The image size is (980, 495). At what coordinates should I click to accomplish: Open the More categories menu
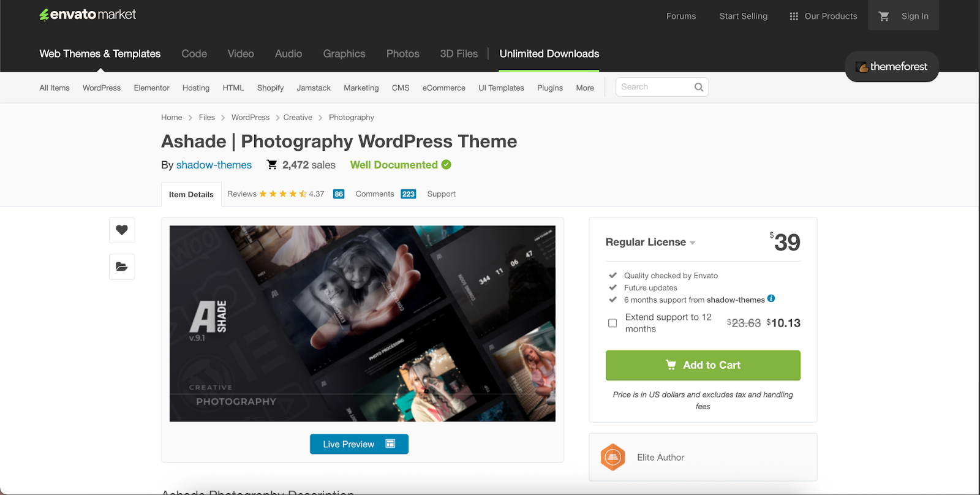coord(585,88)
